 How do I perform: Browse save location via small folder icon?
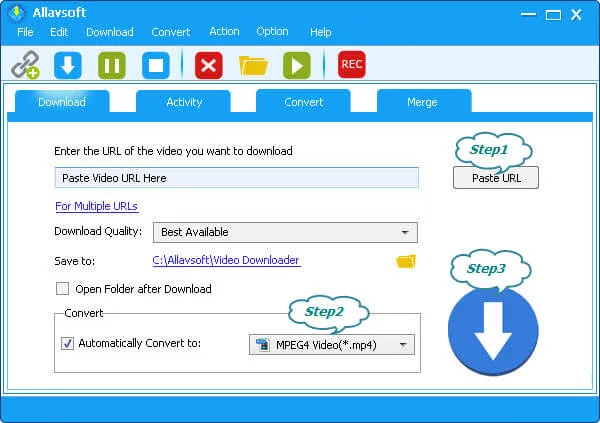click(x=405, y=261)
